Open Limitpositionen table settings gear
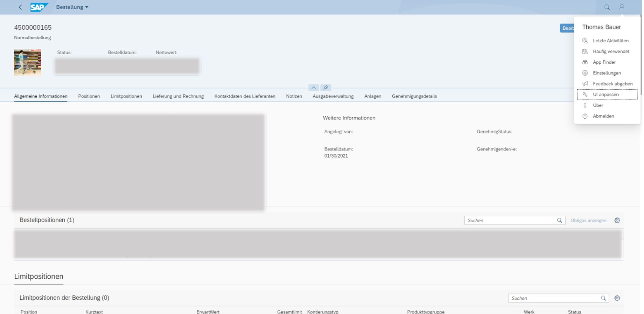The height and width of the screenshot is (314, 644). [x=617, y=298]
